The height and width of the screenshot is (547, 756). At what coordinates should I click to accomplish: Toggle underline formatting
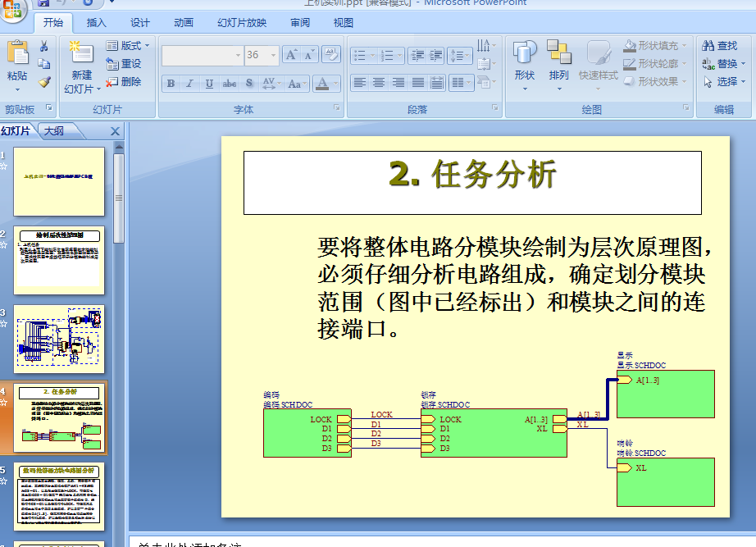pyautogui.click(x=209, y=84)
